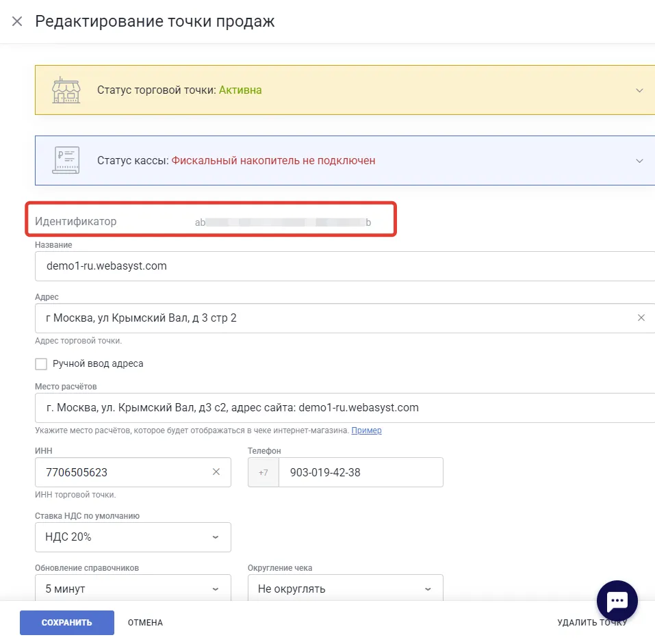
Task: Expand the trading point status panel
Action: [x=639, y=90]
